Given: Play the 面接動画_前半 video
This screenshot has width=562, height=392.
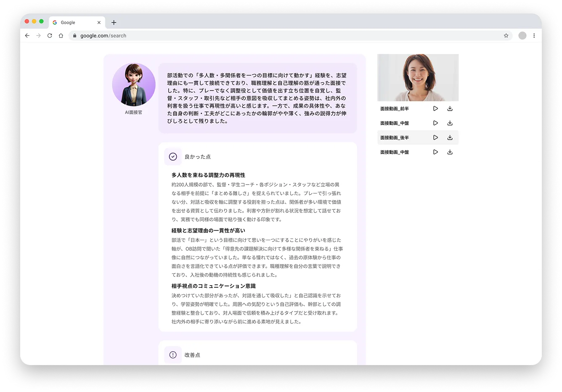Looking at the screenshot, I should tap(435, 109).
